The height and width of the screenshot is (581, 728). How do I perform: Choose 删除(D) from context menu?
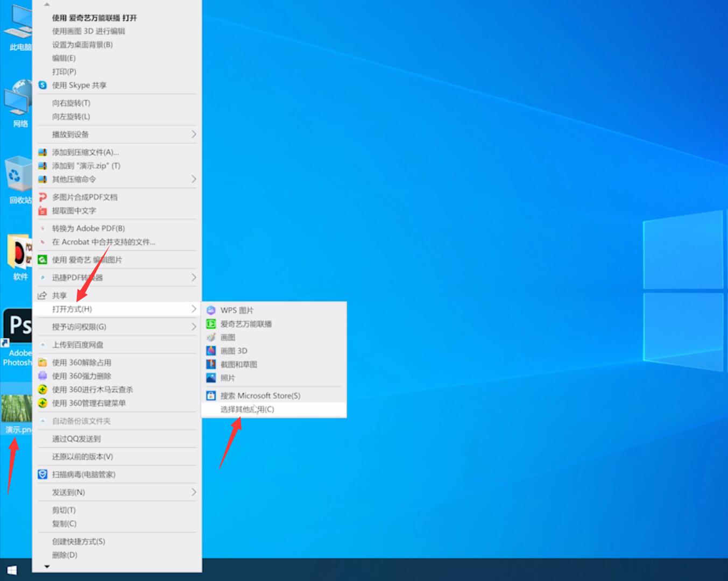65,555
